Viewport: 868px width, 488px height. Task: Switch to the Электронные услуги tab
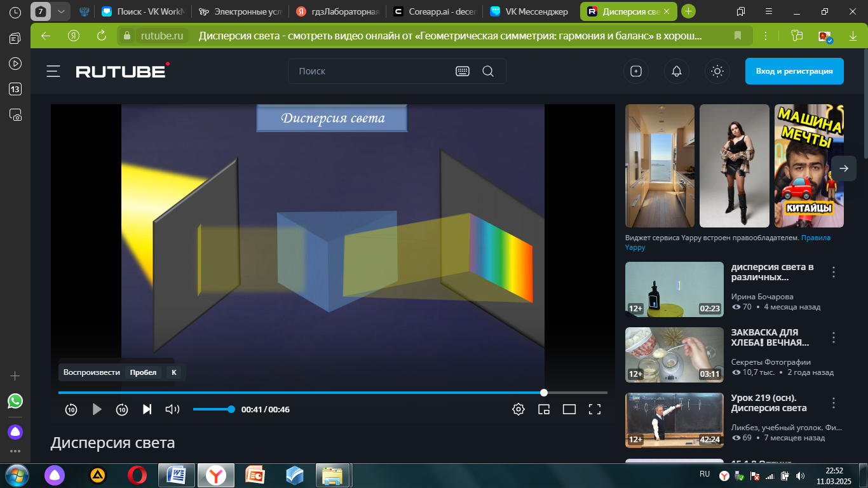pyautogui.click(x=240, y=11)
